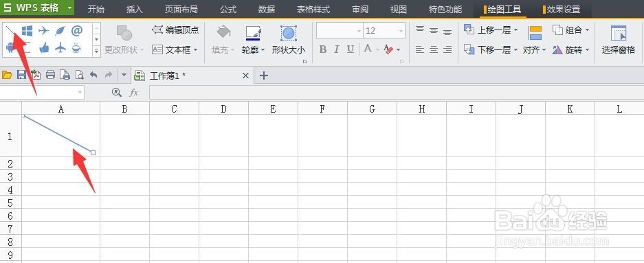The image size is (644, 263).
Task: Click the Undo arrow
Action: (93, 75)
